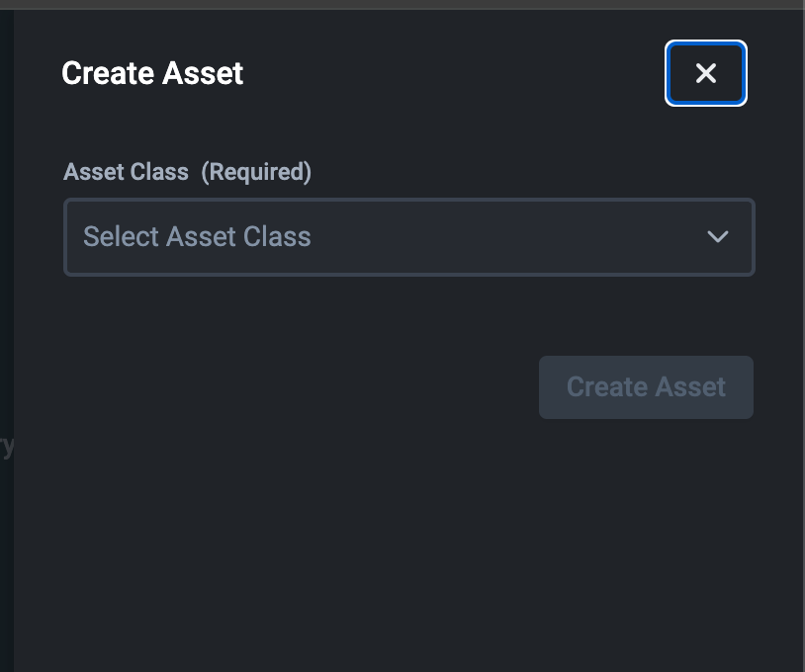Click the partially visible text on left edge
805x672 pixels.
click(x=6, y=445)
